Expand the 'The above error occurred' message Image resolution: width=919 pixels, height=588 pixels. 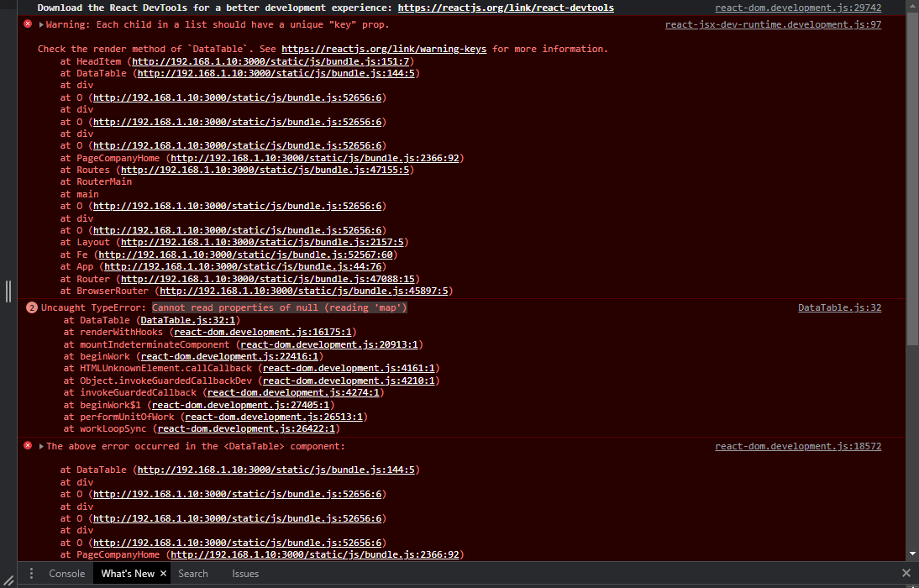point(42,446)
